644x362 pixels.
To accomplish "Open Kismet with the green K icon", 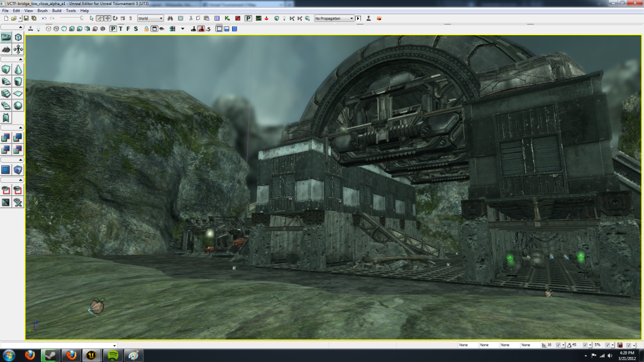I will (227, 18).
